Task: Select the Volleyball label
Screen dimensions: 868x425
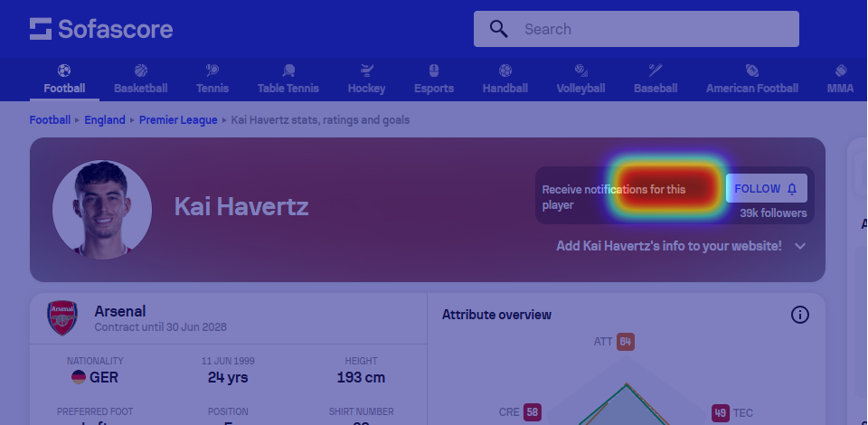Action: pyautogui.click(x=580, y=88)
